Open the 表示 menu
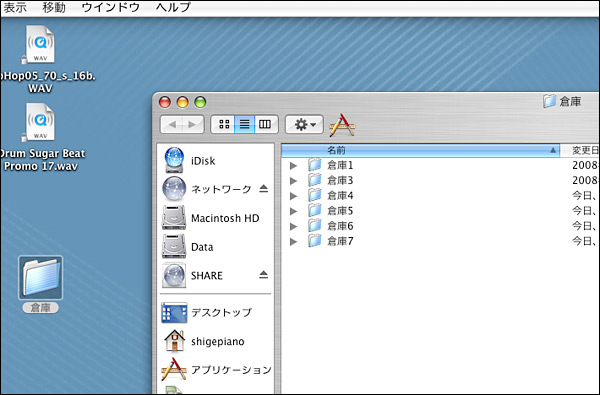600x395 pixels. click(15, 7)
